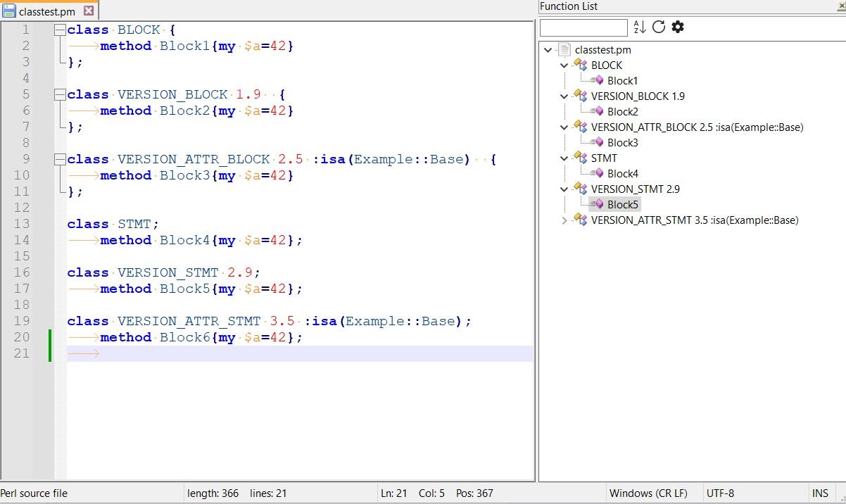Close the classtest.pm tab with red X
The width and height of the screenshot is (846, 504).
(x=88, y=11)
